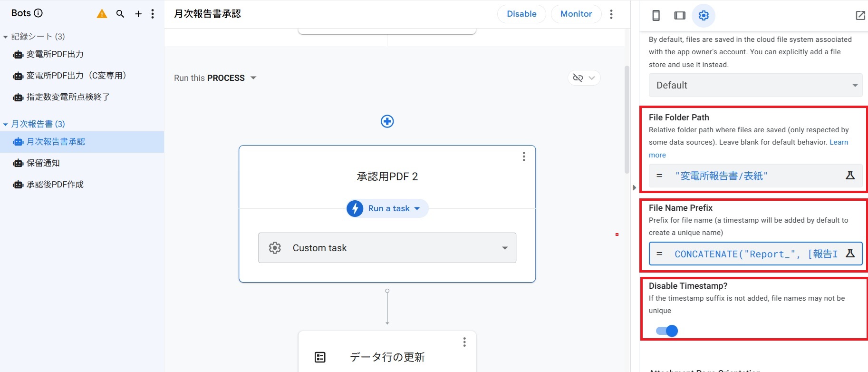Image resolution: width=868 pixels, height=372 pixels.
Task: Open the warning triangle alert icon
Action: [102, 14]
